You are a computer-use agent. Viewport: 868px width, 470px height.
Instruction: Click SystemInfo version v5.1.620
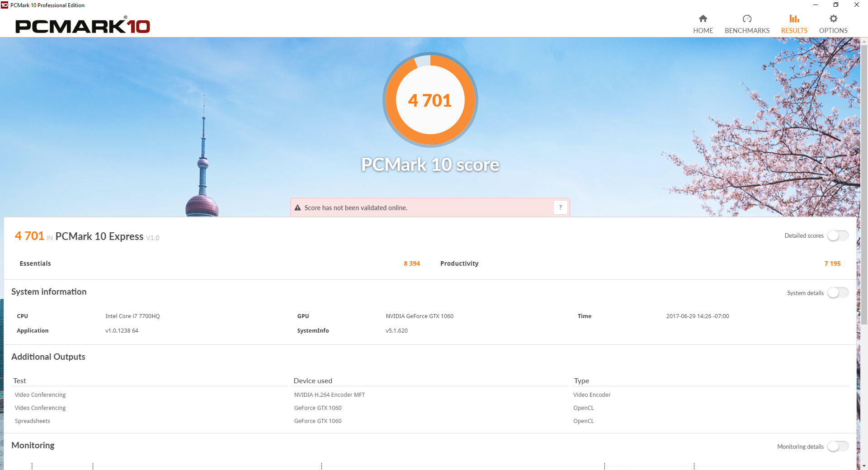[x=396, y=331]
